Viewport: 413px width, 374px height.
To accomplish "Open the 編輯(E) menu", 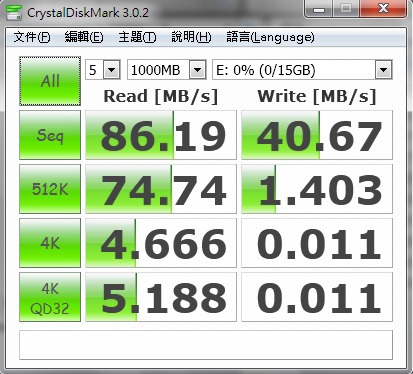I will tap(84, 37).
